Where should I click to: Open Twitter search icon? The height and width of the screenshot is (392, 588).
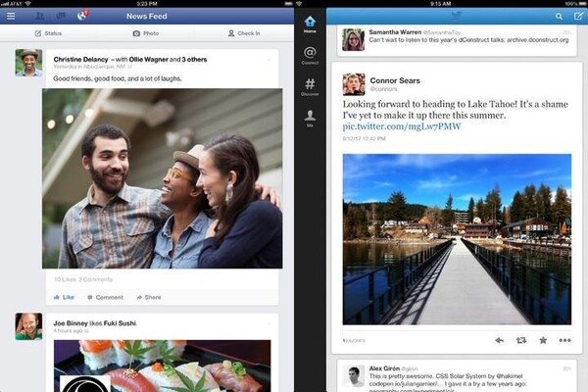pos(559,16)
